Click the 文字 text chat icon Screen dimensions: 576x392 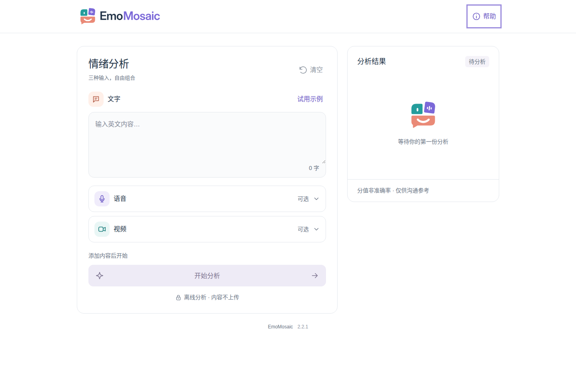coord(96,99)
